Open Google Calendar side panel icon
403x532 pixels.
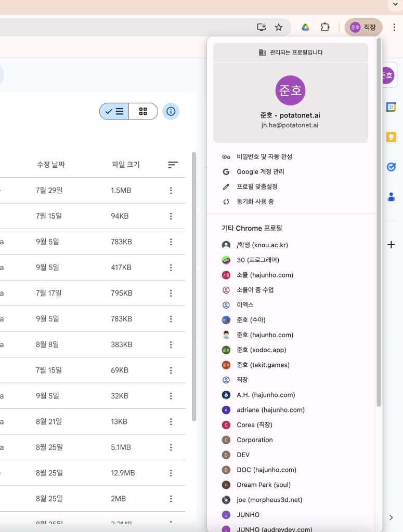click(x=391, y=107)
